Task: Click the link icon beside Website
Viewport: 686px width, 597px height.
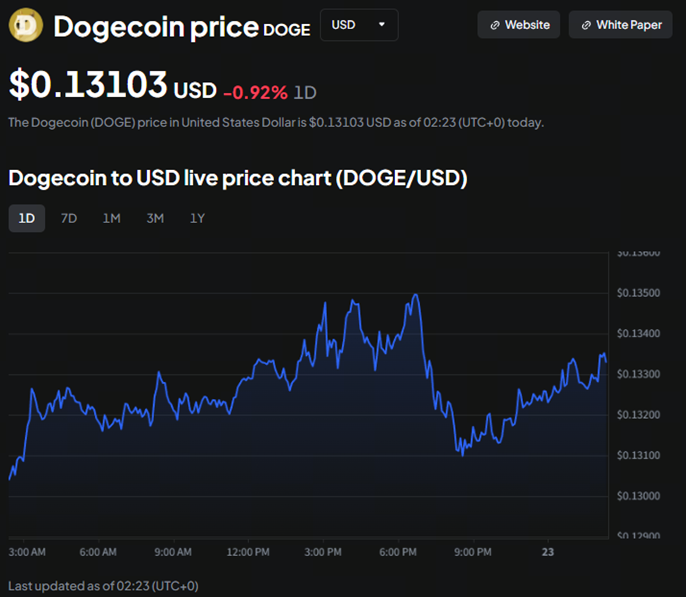Action: point(495,25)
